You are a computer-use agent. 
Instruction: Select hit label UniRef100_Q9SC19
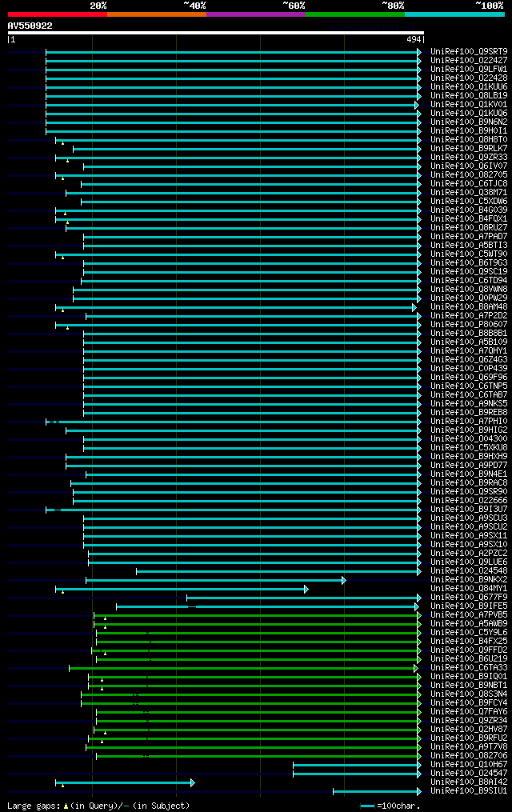click(469, 272)
